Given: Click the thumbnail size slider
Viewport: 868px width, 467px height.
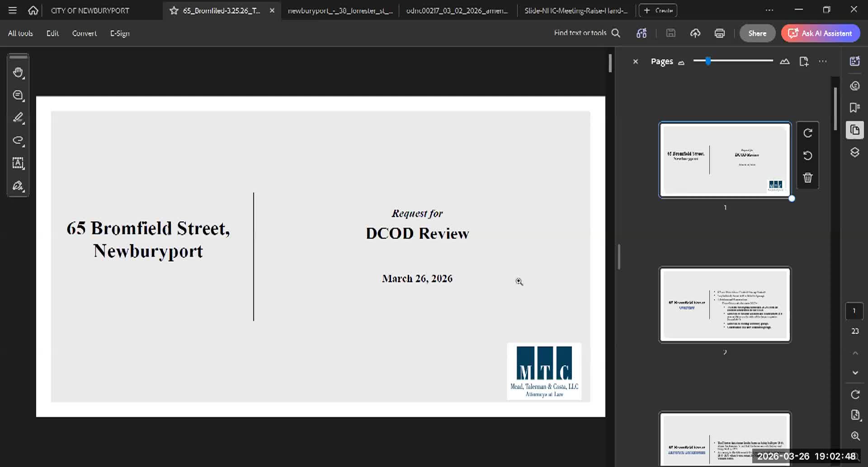Looking at the screenshot, I should tap(732, 61).
